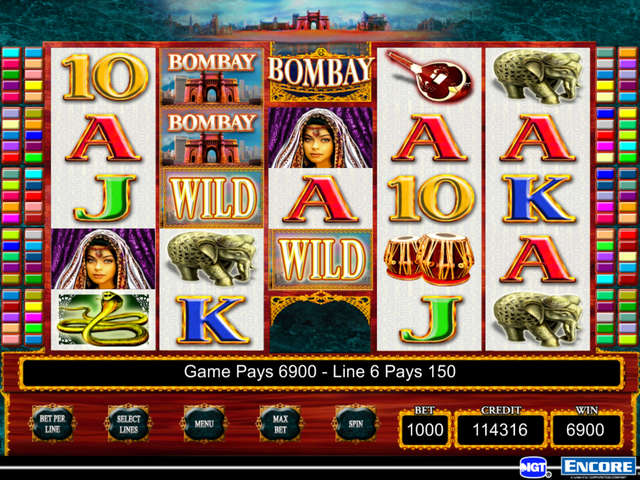Image resolution: width=640 pixels, height=480 pixels.
Task: Click the brass elephant on the second reel
Action: (212, 259)
